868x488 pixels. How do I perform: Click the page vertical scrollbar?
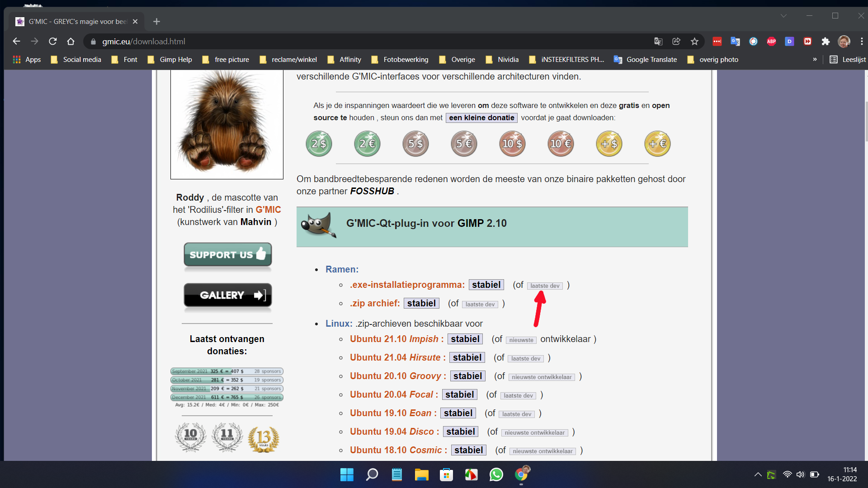point(865,122)
